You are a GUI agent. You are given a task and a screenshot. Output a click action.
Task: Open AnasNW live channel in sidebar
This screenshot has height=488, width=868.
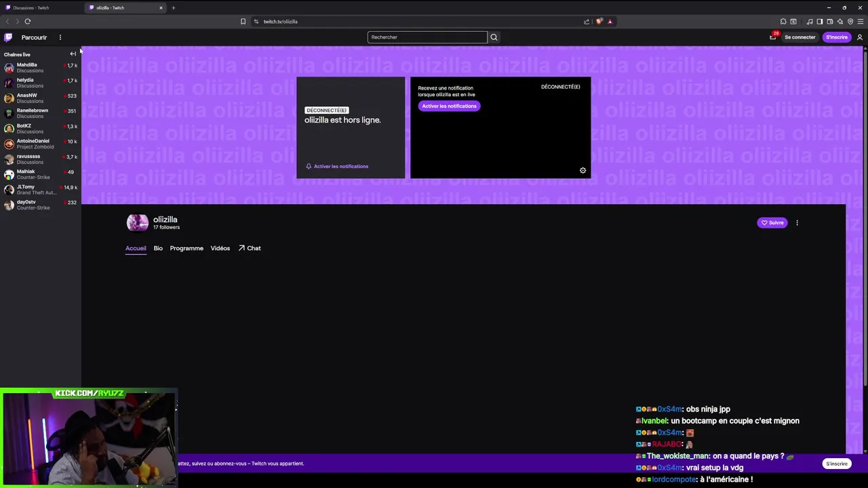pyautogui.click(x=41, y=98)
